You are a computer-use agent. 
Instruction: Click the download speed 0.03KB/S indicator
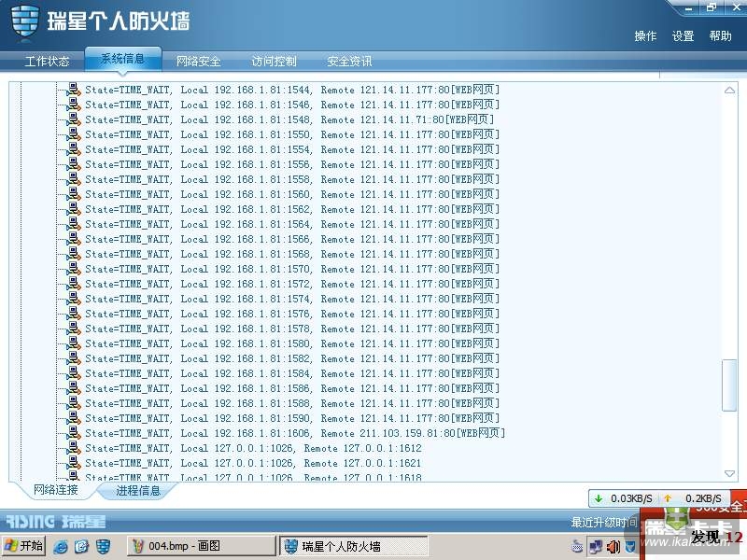click(623, 498)
